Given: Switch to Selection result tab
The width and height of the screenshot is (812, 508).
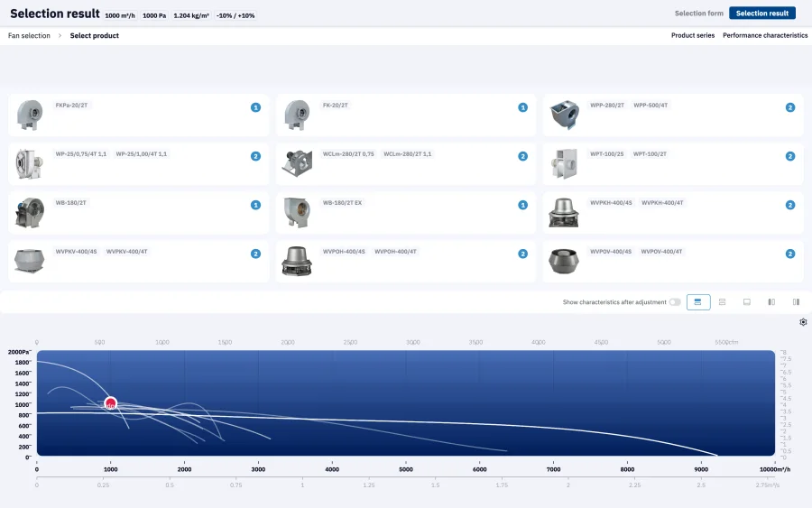Looking at the screenshot, I should (762, 14).
